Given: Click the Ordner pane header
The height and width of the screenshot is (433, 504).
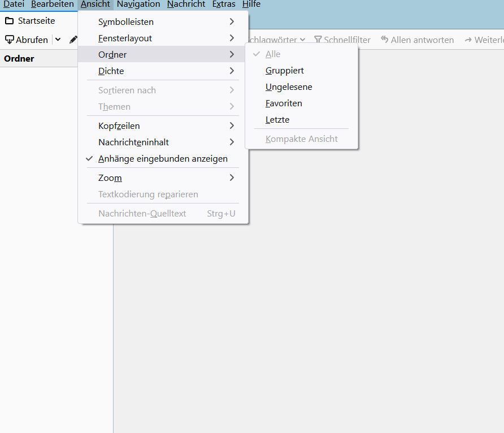Looking at the screenshot, I should coord(38,58).
